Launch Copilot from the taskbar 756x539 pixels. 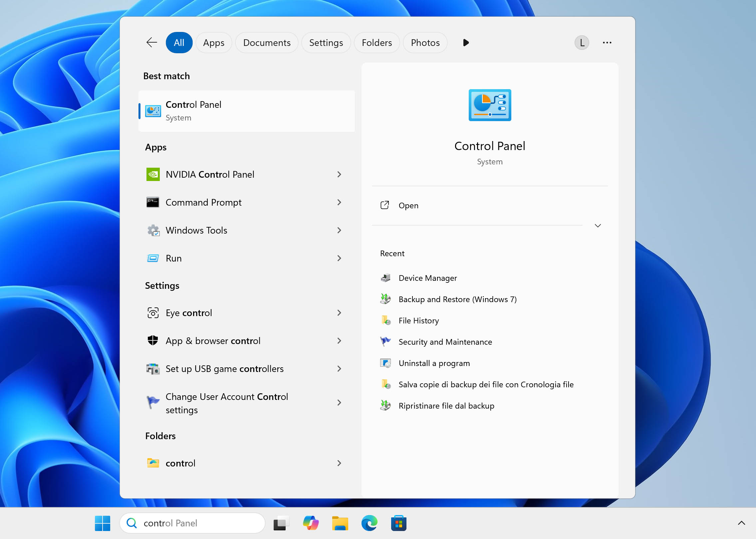311,523
